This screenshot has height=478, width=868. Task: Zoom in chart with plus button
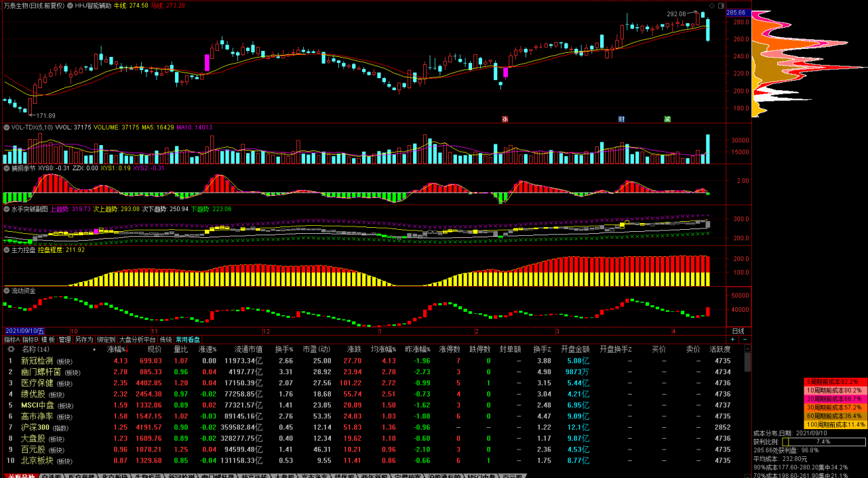[732, 340]
